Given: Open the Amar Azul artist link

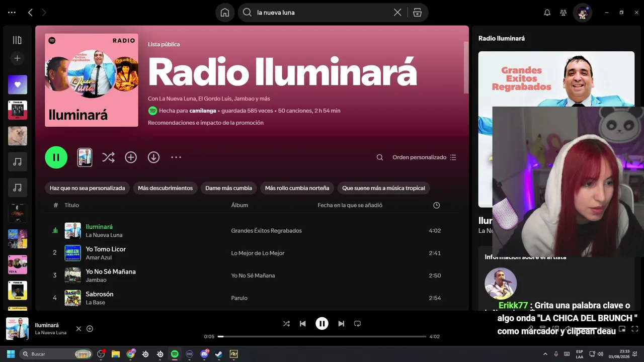Looking at the screenshot, I should (x=99, y=257).
